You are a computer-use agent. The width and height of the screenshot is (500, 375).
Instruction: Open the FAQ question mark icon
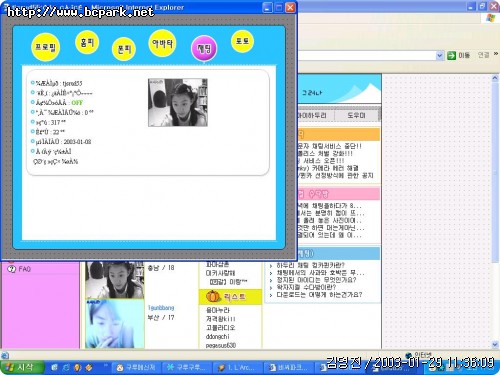12,269
